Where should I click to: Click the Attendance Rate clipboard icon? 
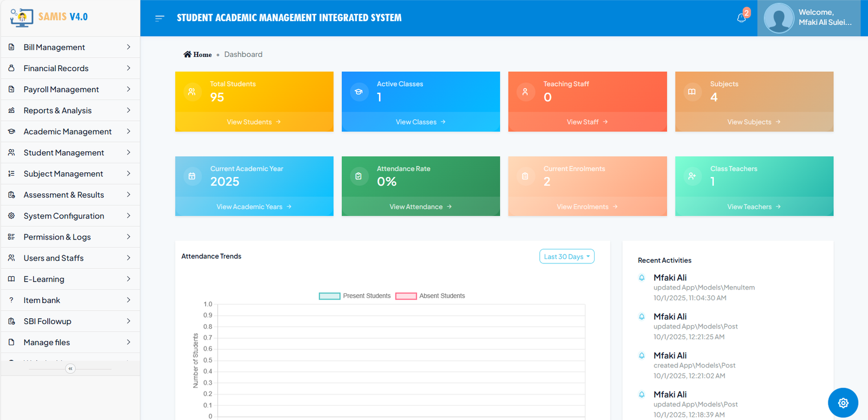[359, 176]
